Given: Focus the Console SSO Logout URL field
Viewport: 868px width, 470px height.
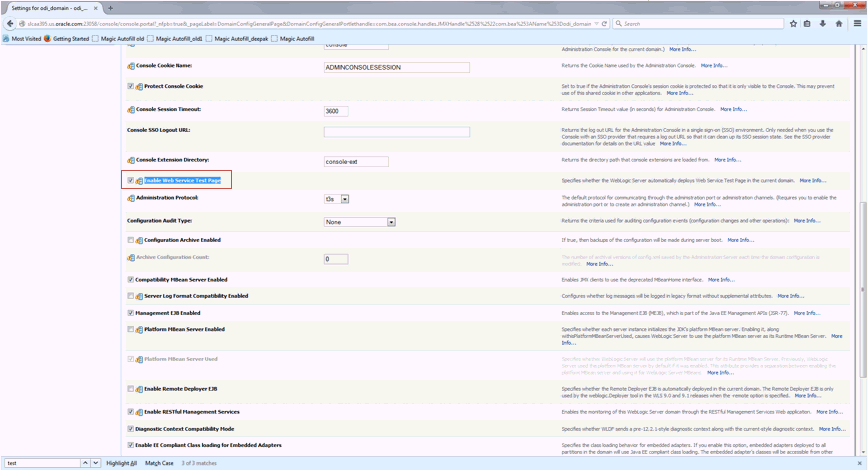Looking at the screenshot, I should coord(397,132).
